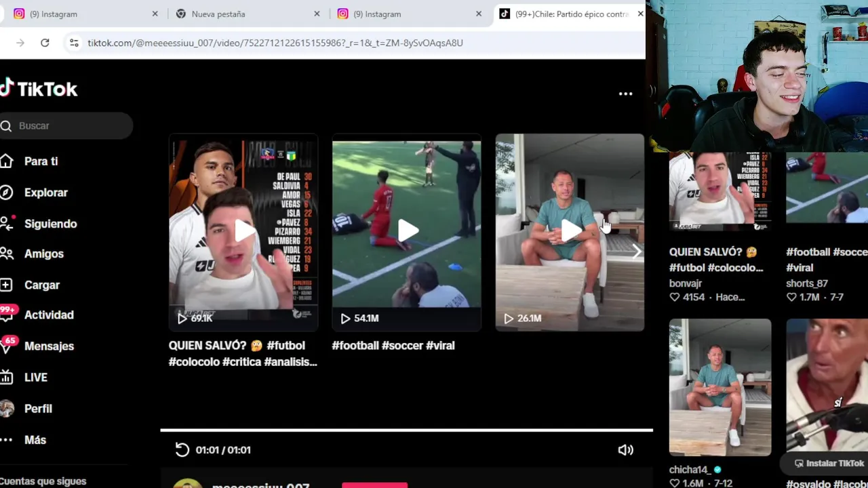The width and height of the screenshot is (868, 488).
Task: Play the 26.1M views video
Action: tap(570, 232)
